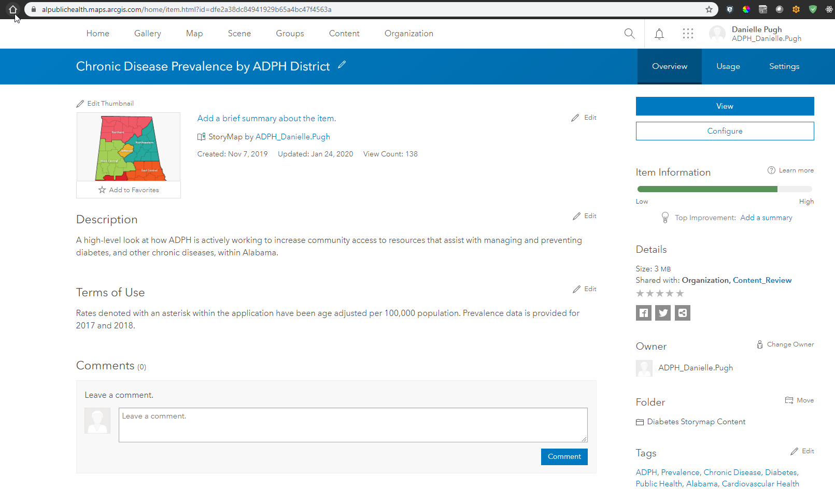Click Add to Favorites

tap(129, 190)
